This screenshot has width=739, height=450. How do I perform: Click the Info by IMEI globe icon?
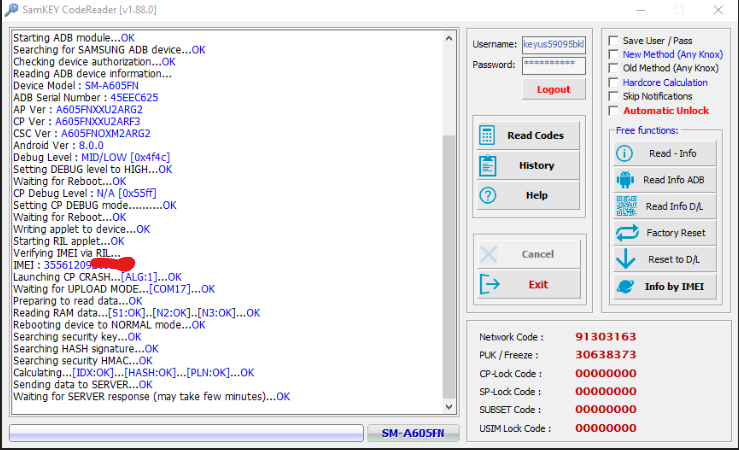625,286
